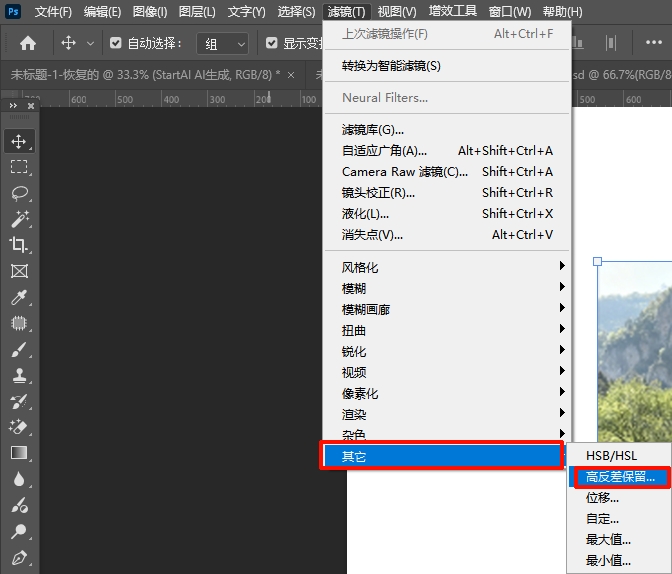Select the Blur droplet tool
Viewport: 672px width, 574px height.
19,479
